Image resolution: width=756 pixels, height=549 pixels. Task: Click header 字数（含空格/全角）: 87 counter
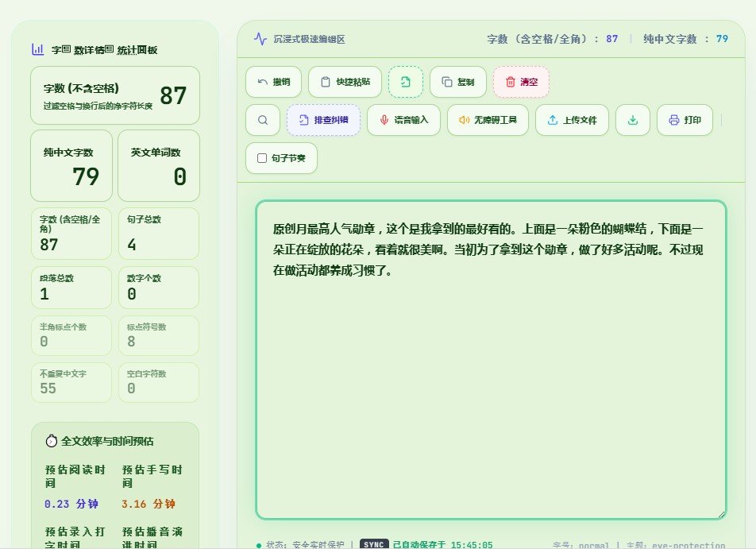tap(553, 39)
